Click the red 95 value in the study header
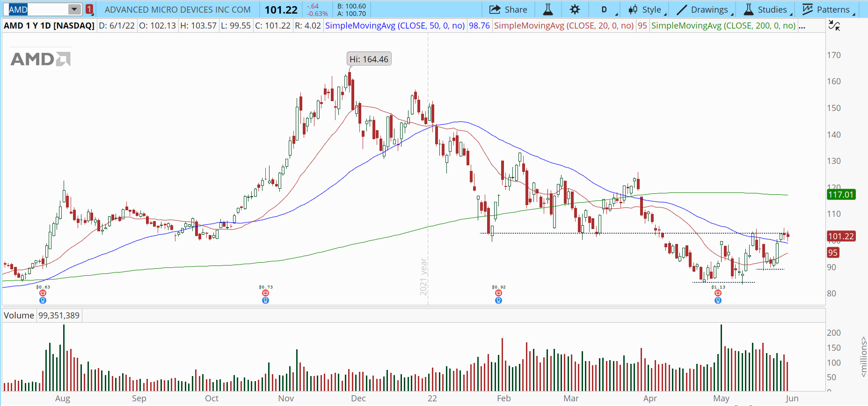The height and width of the screenshot is (406, 868). point(642,26)
